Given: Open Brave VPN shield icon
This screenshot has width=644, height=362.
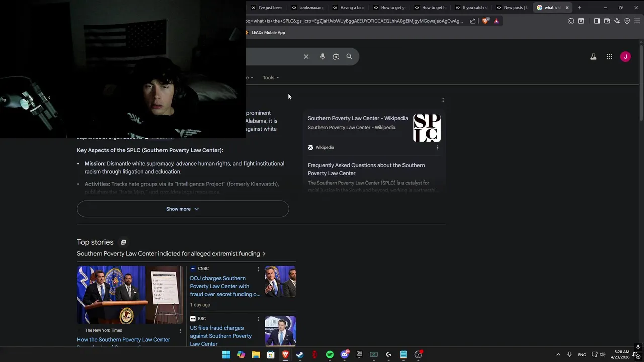Looking at the screenshot, I should click(x=627, y=21).
